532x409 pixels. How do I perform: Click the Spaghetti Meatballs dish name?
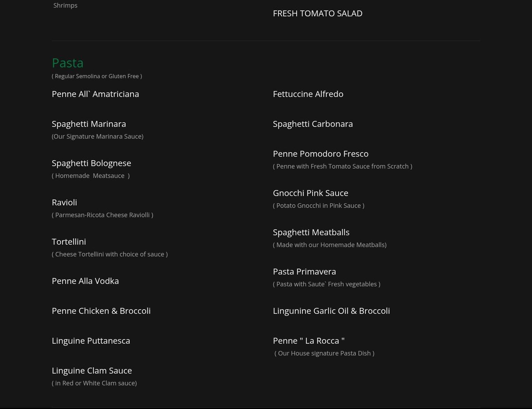[311, 232]
